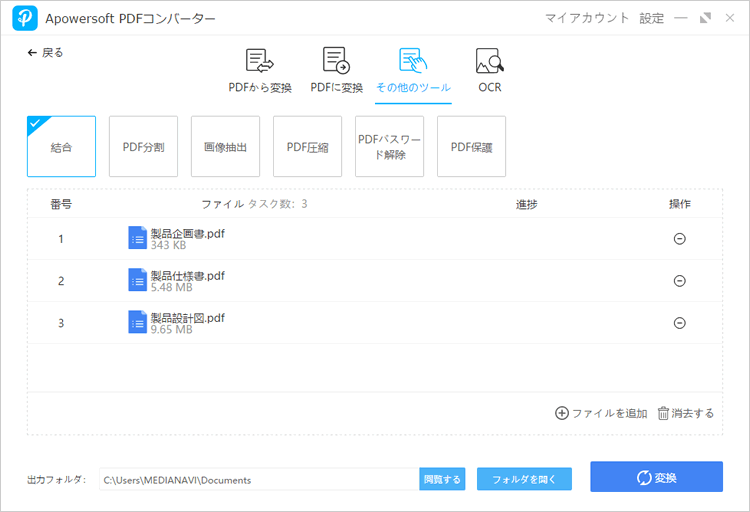This screenshot has height=512, width=750.
Task: Click the 番号 column header
Action: point(61,204)
